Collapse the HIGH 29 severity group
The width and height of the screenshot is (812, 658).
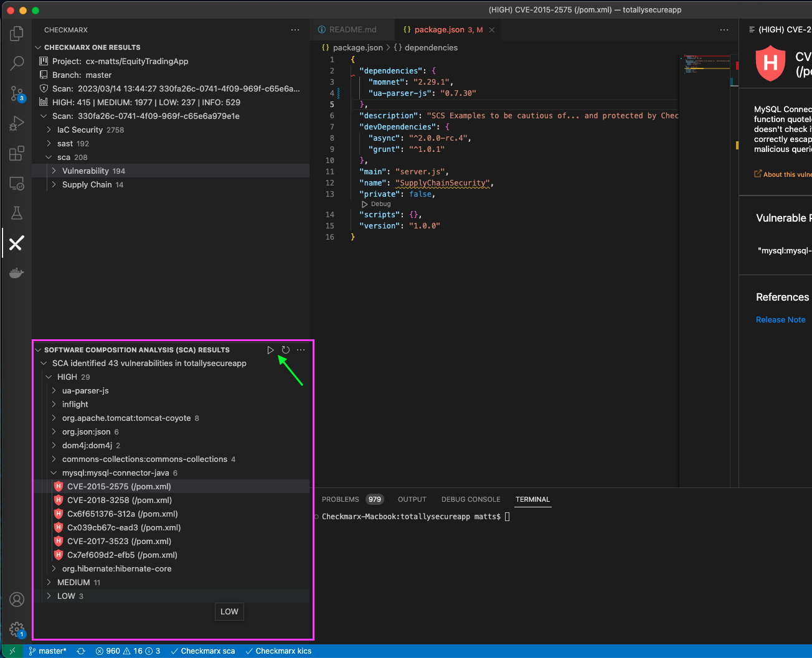pyautogui.click(x=49, y=377)
